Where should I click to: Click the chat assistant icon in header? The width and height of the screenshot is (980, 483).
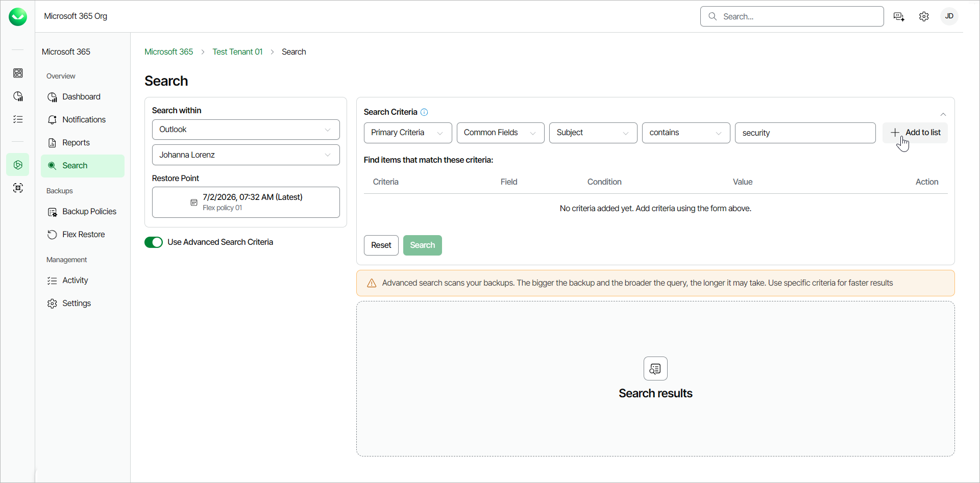pos(899,16)
